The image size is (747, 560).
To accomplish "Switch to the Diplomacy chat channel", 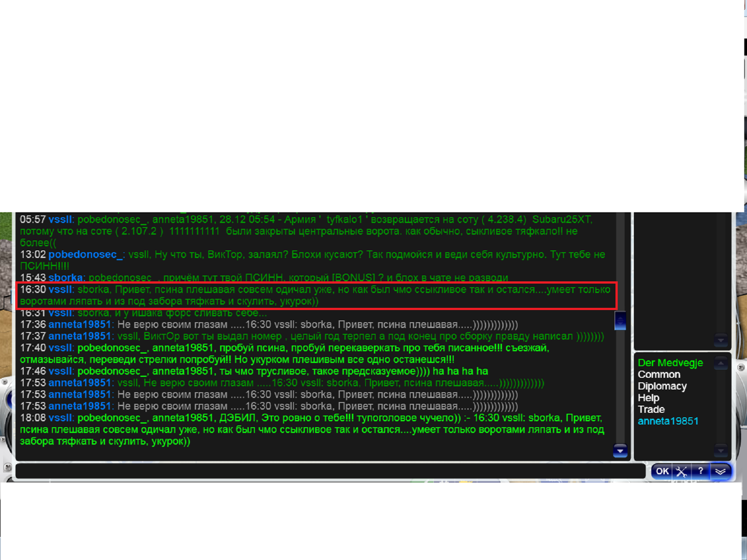I will tap(662, 386).
